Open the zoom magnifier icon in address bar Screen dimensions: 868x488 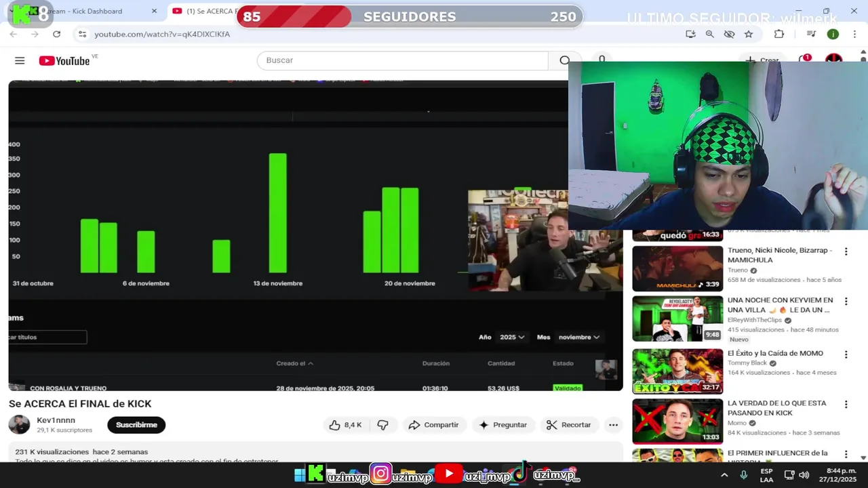pos(709,34)
